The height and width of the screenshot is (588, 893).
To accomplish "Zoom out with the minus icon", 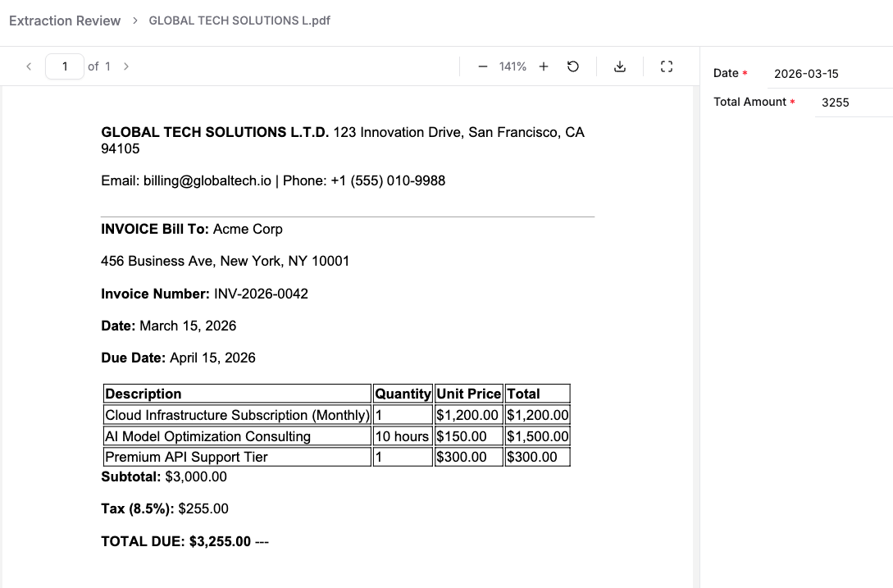I will (x=483, y=66).
